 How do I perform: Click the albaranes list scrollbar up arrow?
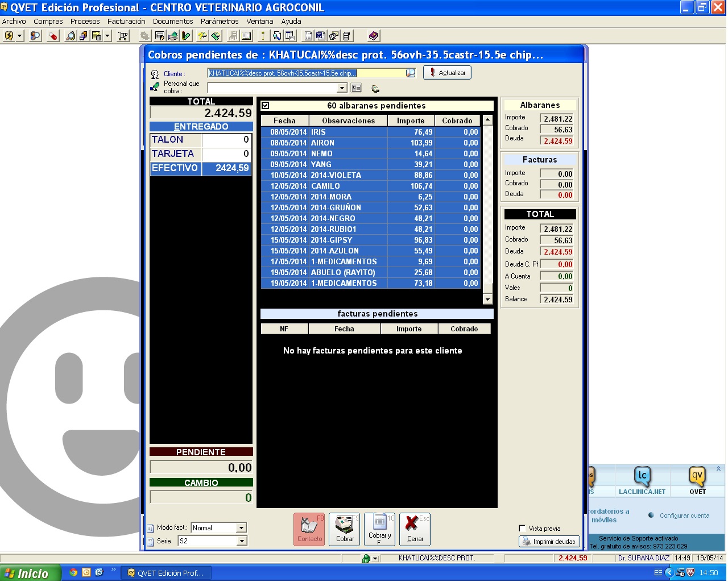[487, 120]
